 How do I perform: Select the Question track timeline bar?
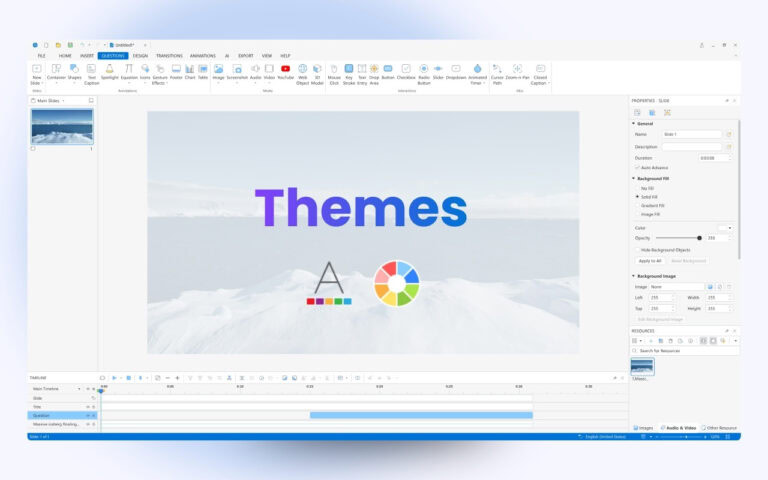coord(421,415)
